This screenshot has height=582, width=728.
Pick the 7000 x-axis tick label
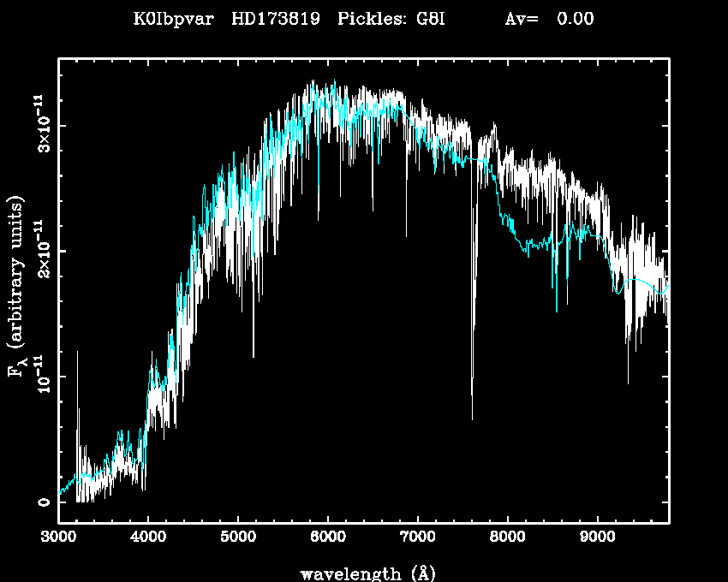(418, 538)
